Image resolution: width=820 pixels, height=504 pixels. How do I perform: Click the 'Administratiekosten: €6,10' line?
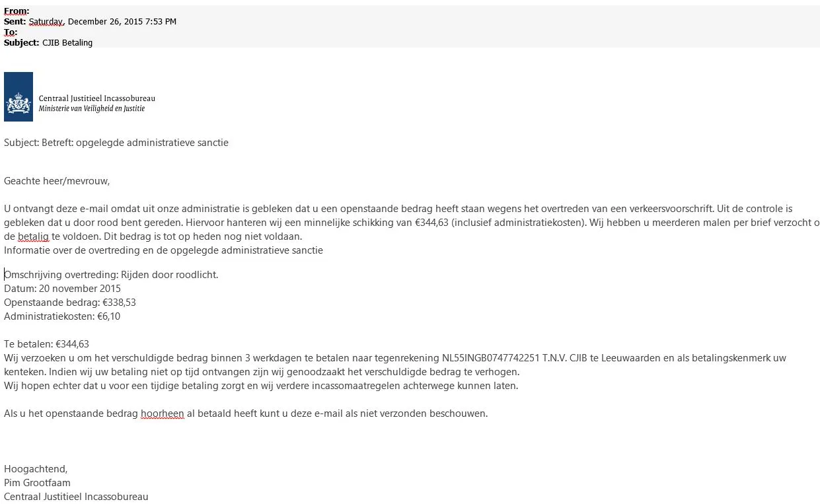point(62,316)
